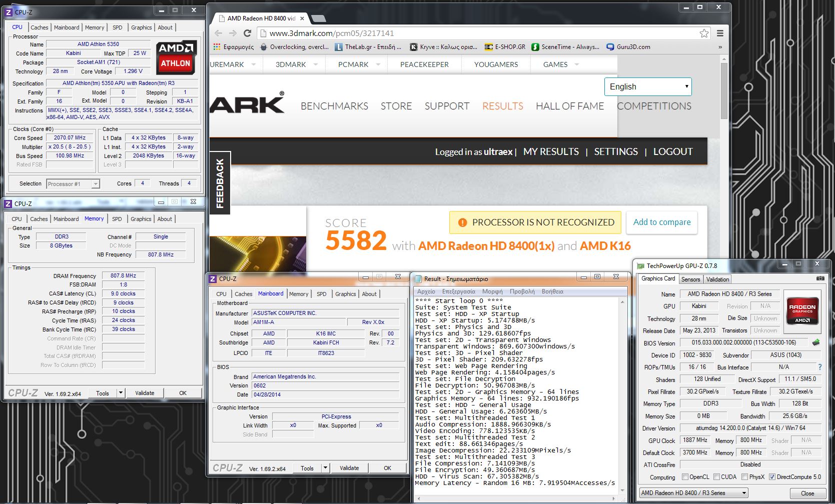Image resolution: width=835 pixels, height=504 pixels.
Task: Click OK in CPU-Z Memory window
Action: click(183, 393)
